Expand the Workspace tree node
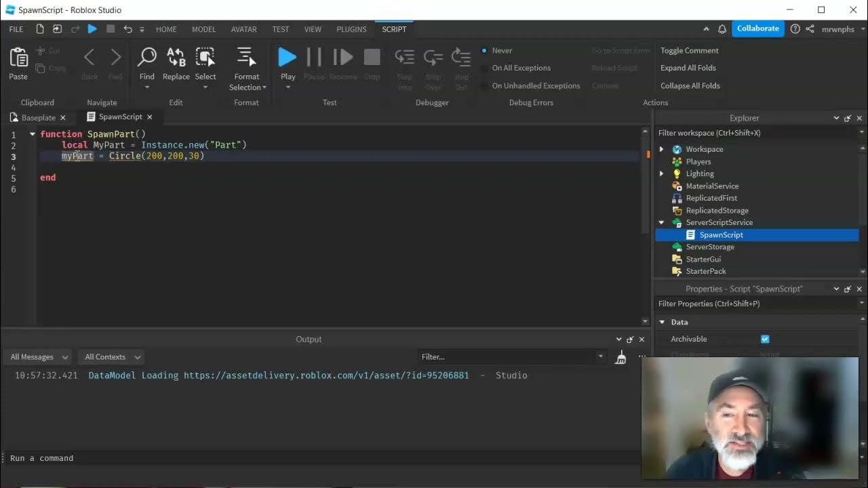This screenshot has height=488, width=868. coord(662,149)
